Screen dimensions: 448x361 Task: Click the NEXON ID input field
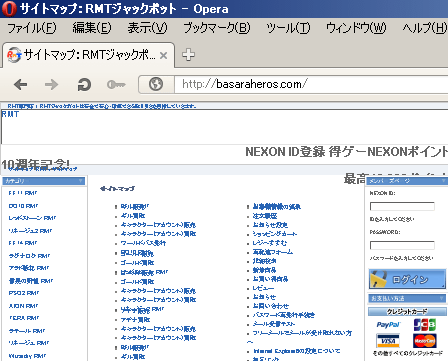pos(402,206)
